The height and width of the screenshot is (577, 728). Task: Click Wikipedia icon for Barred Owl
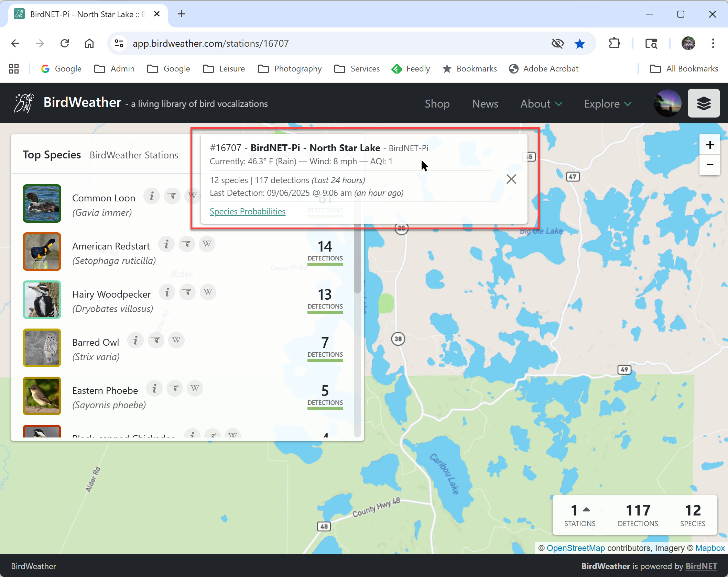coord(176,341)
